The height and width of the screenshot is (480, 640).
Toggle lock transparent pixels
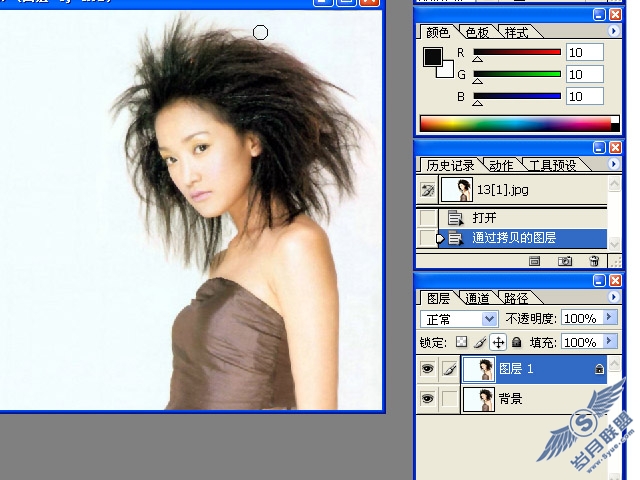pos(461,342)
